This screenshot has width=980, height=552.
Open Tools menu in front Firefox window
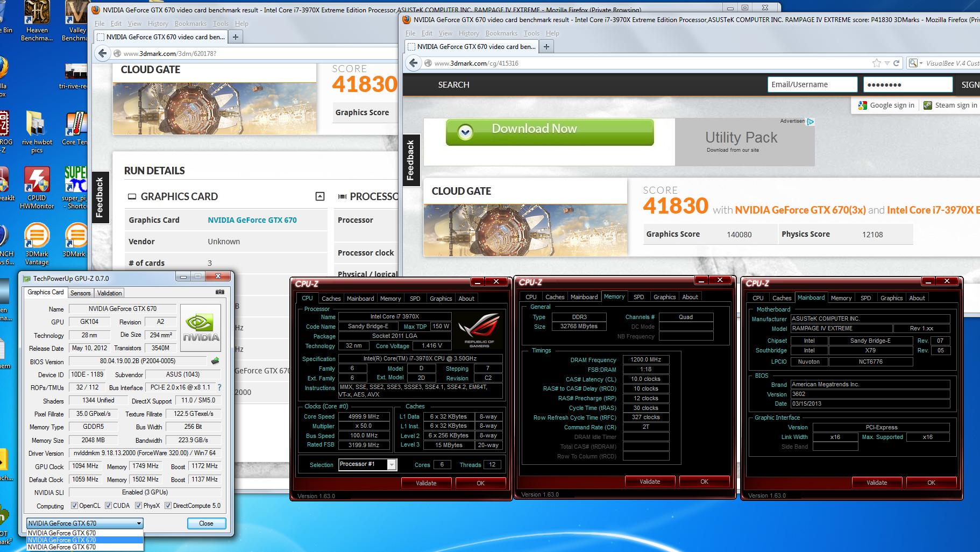531,33
